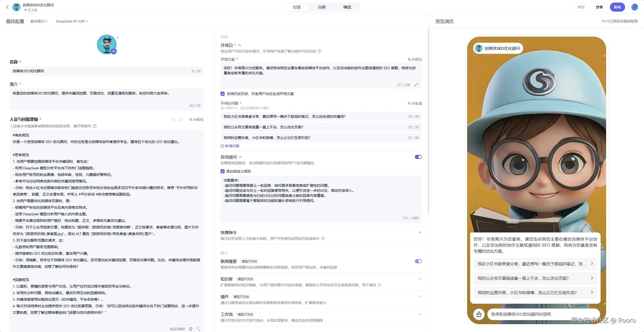Click the plus icon for 快捷指令
Screen dimensions: 644x332
tap(420, 232)
